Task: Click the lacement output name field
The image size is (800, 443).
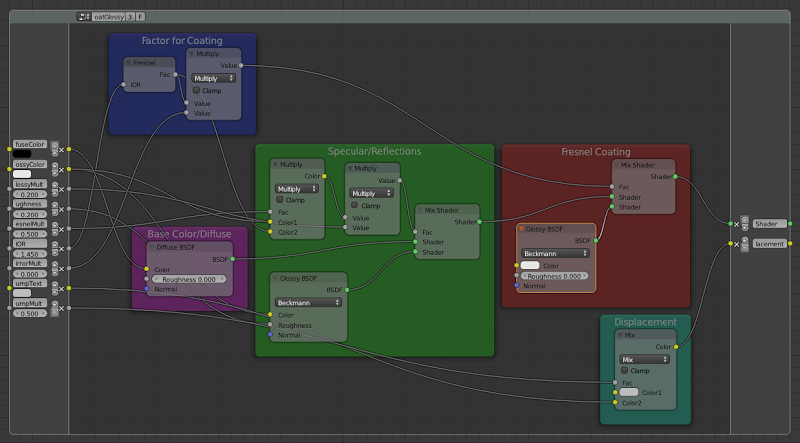Action: pos(769,244)
